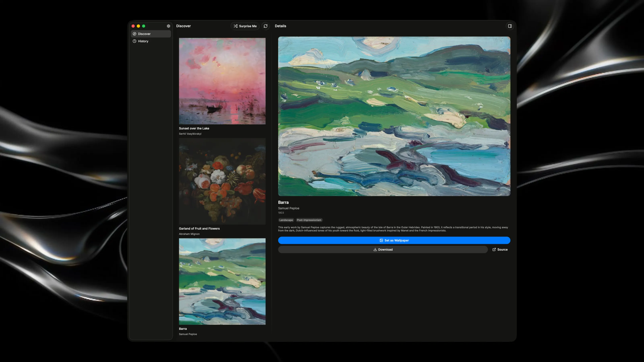The width and height of the screenshot is (644, 362).
Task: Close the window with the red button
Action: [x=133, y=26]
